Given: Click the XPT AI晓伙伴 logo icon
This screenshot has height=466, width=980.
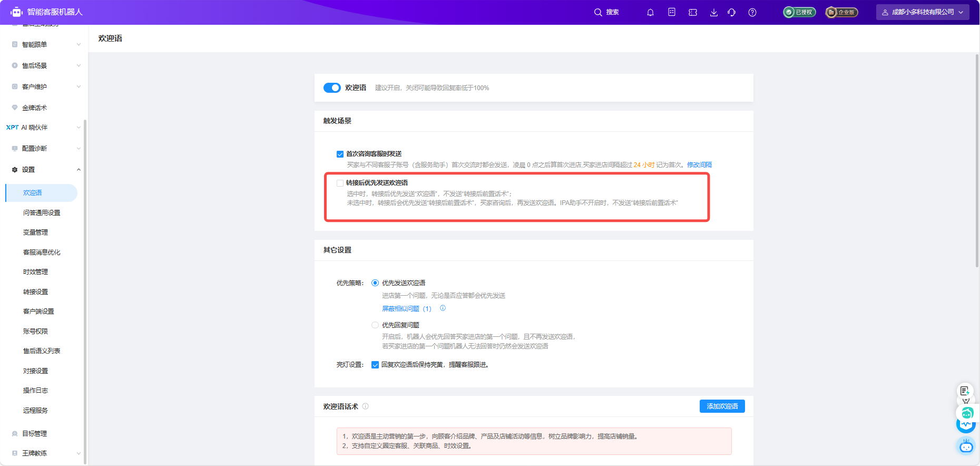Looking at the screenshot, I should coord(12,128).
